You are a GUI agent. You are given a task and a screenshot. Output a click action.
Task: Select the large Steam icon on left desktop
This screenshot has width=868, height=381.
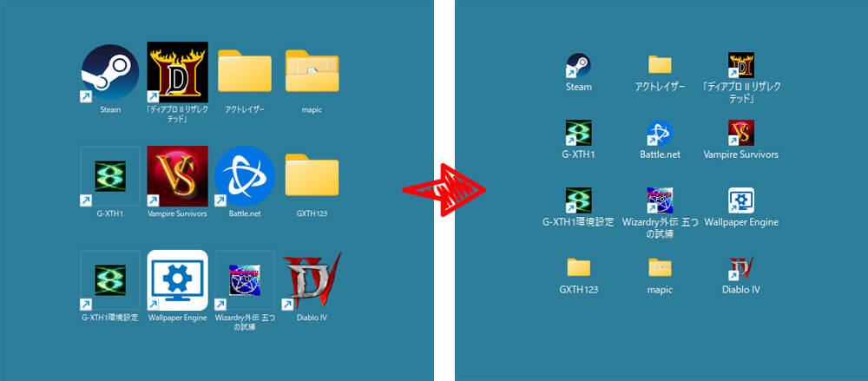(x=109, y=73)
